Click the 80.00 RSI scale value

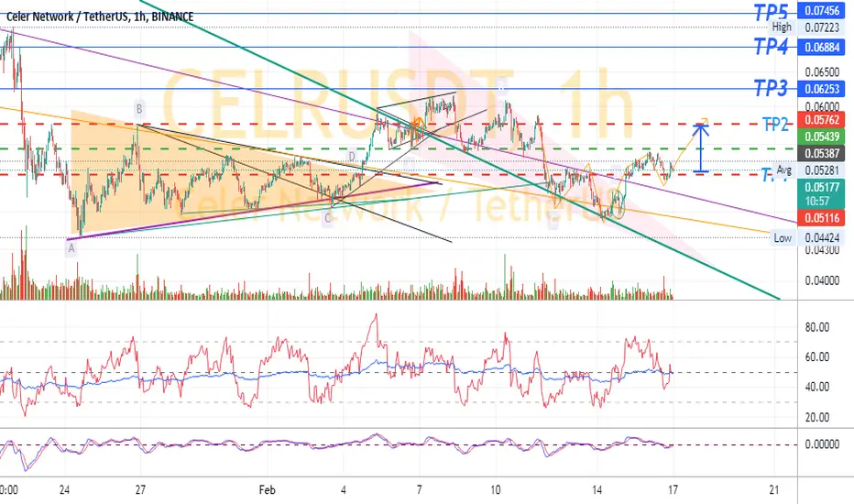817,327
